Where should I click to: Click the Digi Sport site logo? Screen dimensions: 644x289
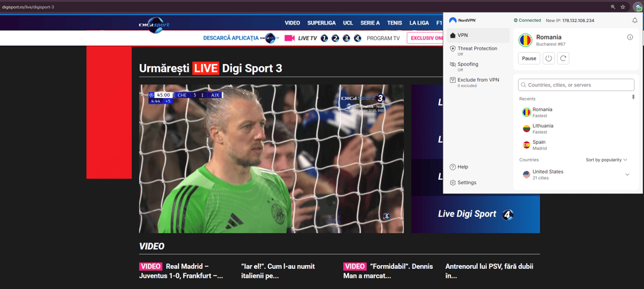(x=154, y=25)
